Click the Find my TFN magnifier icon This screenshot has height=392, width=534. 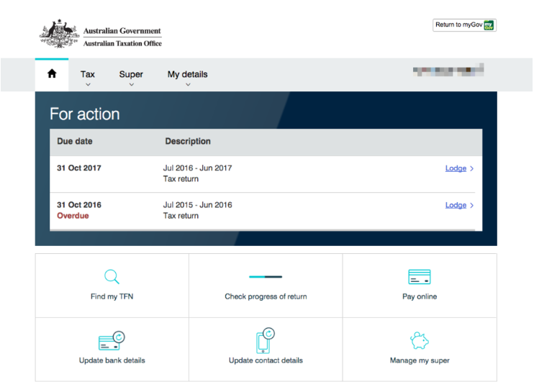[112, 277]
